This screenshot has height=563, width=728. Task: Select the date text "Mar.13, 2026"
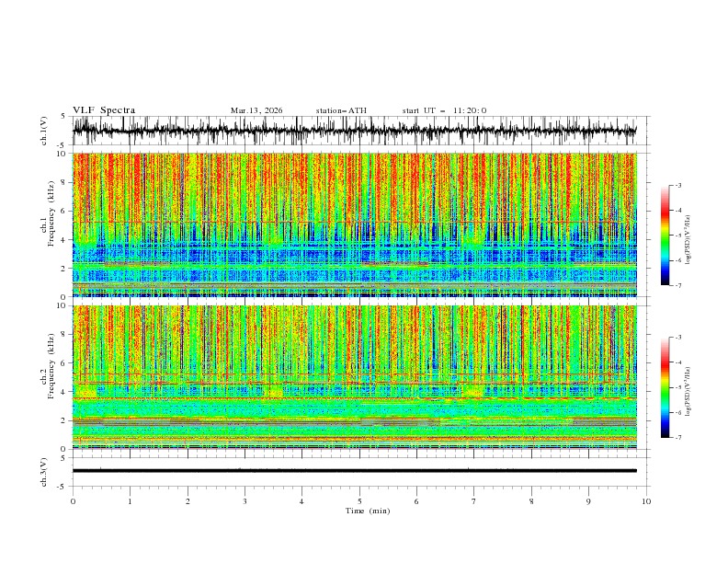[x=256, y=110]
